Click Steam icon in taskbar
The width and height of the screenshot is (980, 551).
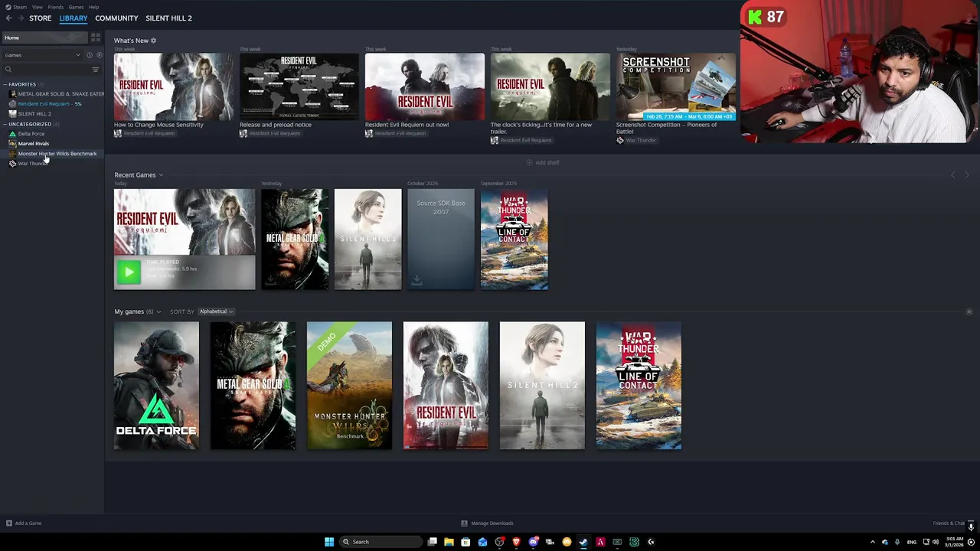tap(583, 542)
